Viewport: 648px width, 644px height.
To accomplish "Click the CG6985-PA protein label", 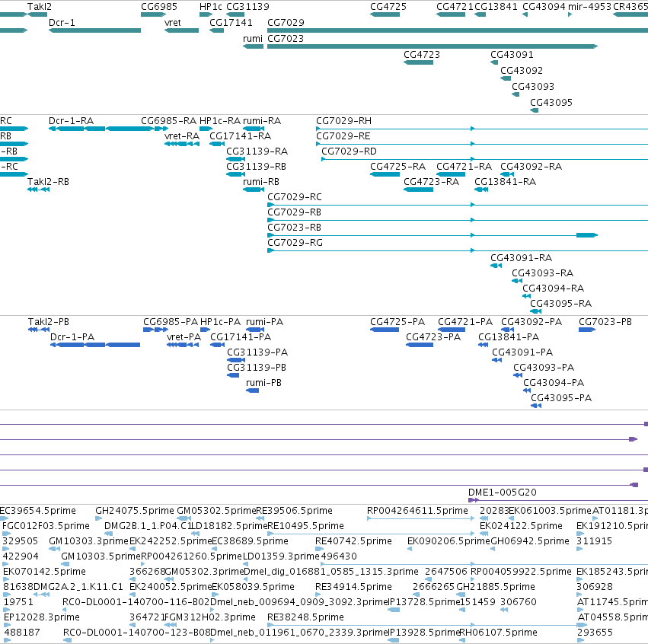I will 171,322.
